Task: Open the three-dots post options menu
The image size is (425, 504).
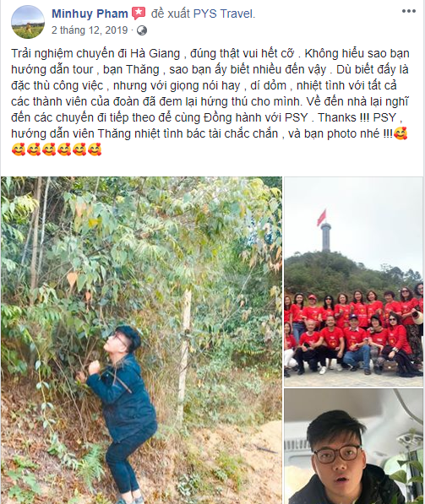Action: [409, 11]
